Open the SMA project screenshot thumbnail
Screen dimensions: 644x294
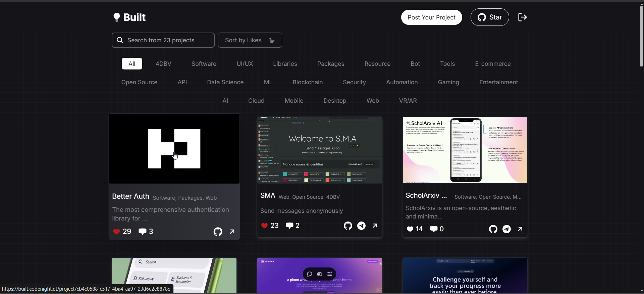pos(320,150)
